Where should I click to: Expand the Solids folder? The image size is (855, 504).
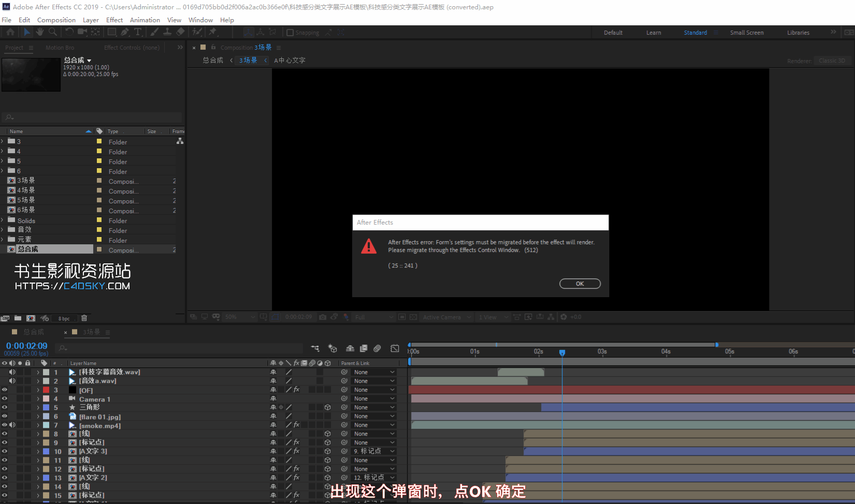[3, 220]
